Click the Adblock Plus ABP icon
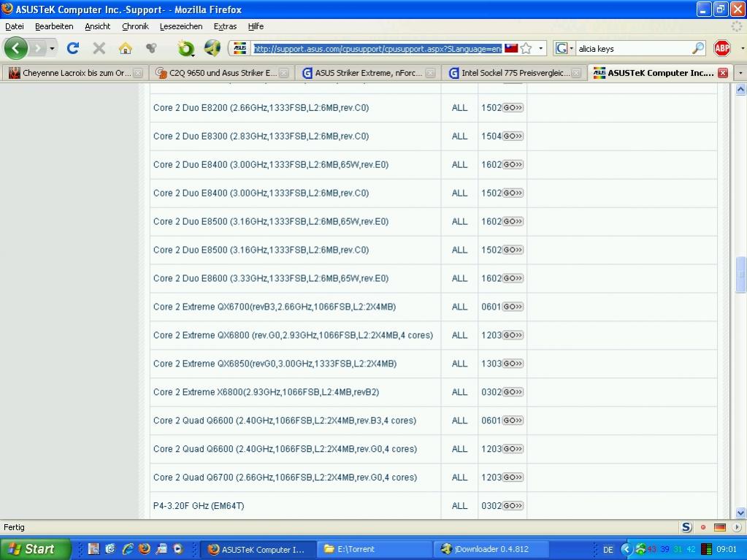Screen dimensions: 747x560 (721, 48)
